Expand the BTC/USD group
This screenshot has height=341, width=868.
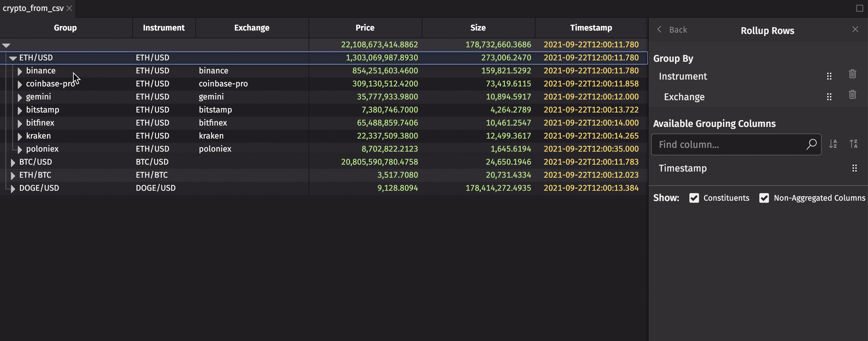pyautogui.click(x=13, y=162)
